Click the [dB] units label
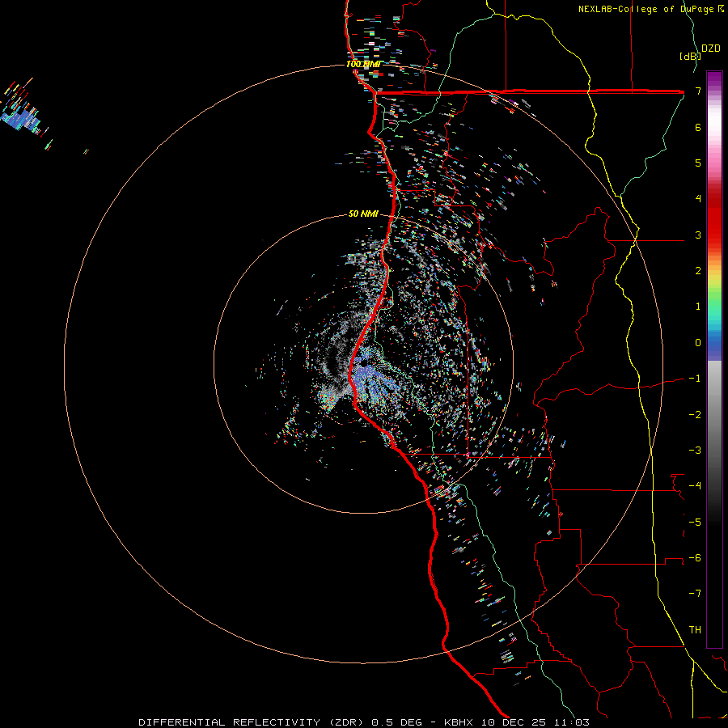This screenshot has height=728, width=728. tap(689, 56)
